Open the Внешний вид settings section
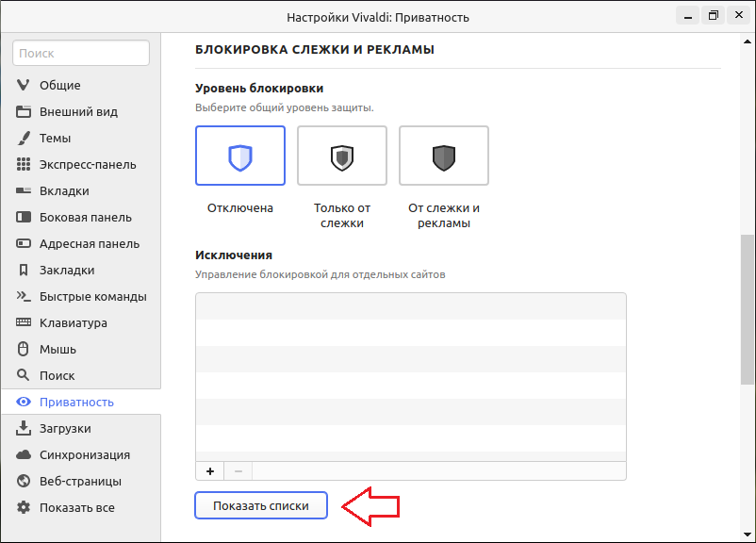Image resolution: width=756 pixels, height=543 pixels. click(x=81, y=111)
